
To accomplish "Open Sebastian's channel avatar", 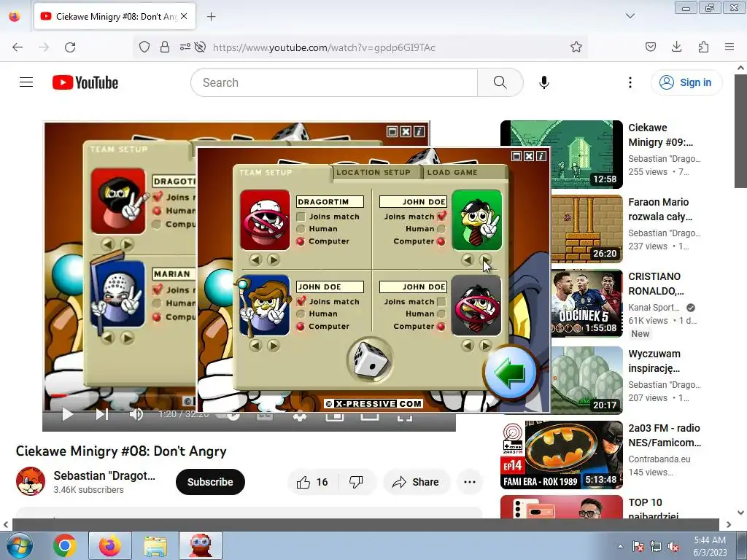I will (31, 481).
